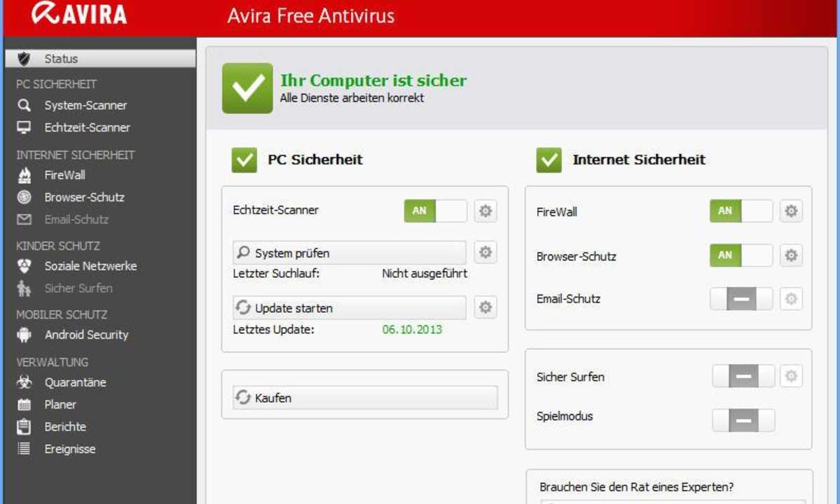Click the Android Security robot icon
This screenshot has width=840, height=504.
24,335
